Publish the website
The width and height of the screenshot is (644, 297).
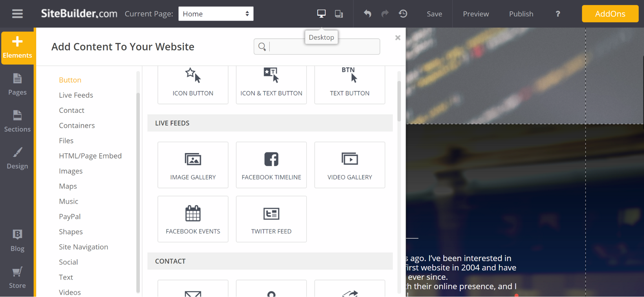(x=521, y=14)
